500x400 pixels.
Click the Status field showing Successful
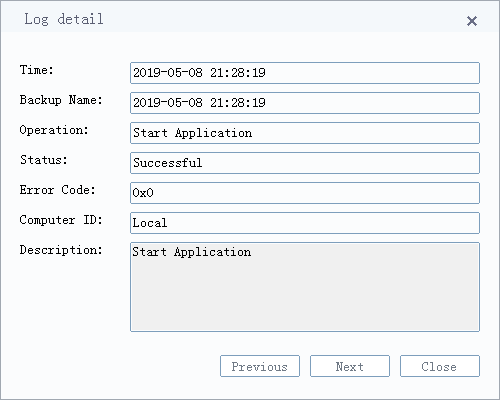[x=305, y=163]
